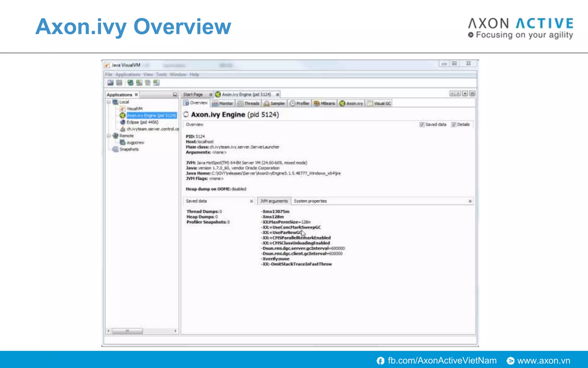588x368 pixels.
Task: Click the Add JMX Connection toolbar icon
Action: (139, 83)
